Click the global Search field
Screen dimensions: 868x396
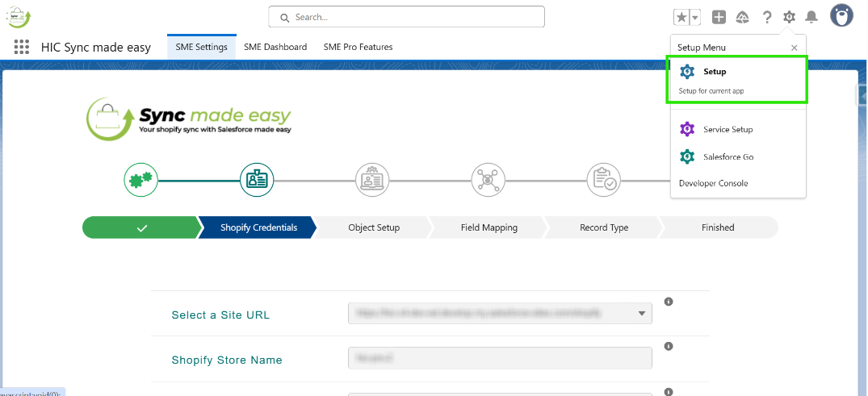click(x=407, y=17)
